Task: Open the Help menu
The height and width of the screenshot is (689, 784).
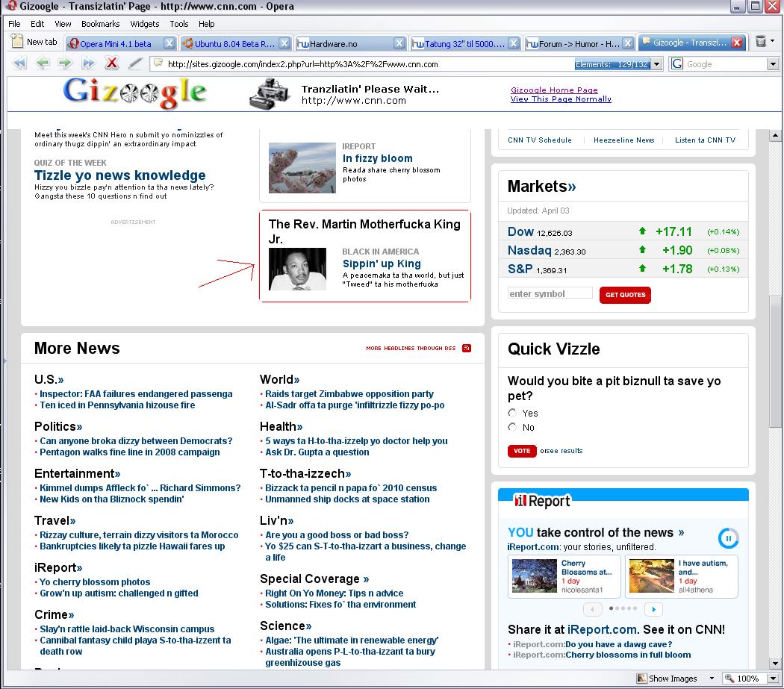Action: (207, 24)
